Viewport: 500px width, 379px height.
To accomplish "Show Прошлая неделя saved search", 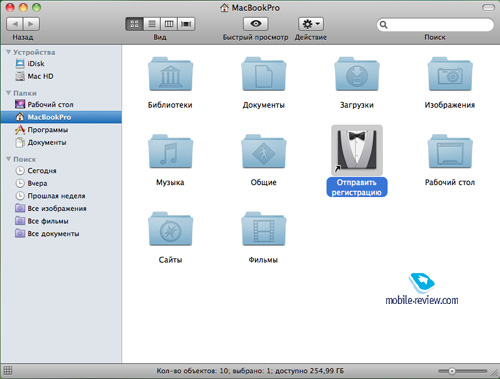I will tap(61, 196).
